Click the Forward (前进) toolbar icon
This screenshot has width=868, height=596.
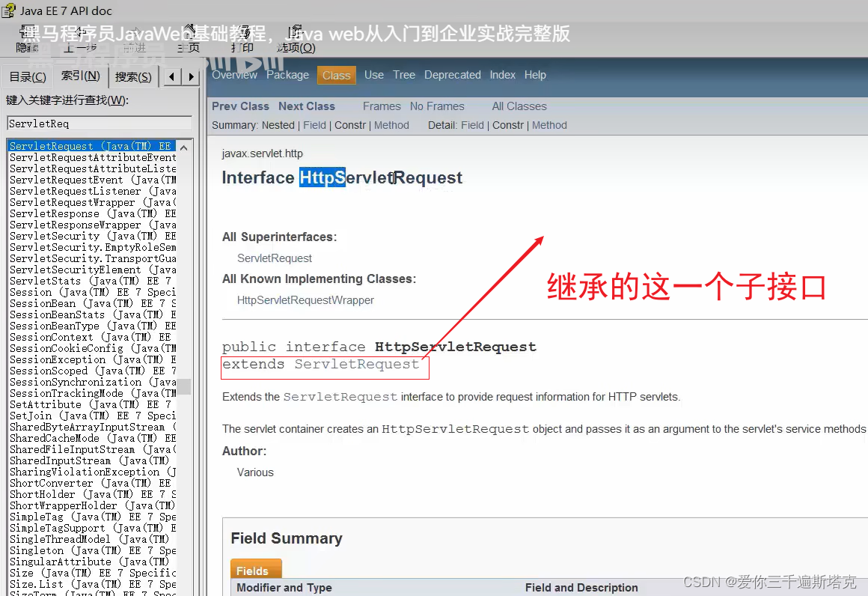(x=135, y=37)
